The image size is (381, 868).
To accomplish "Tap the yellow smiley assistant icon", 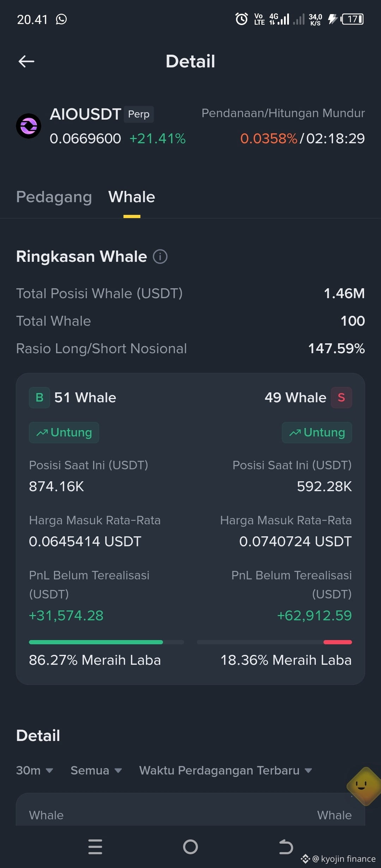I will coord(363,786).
